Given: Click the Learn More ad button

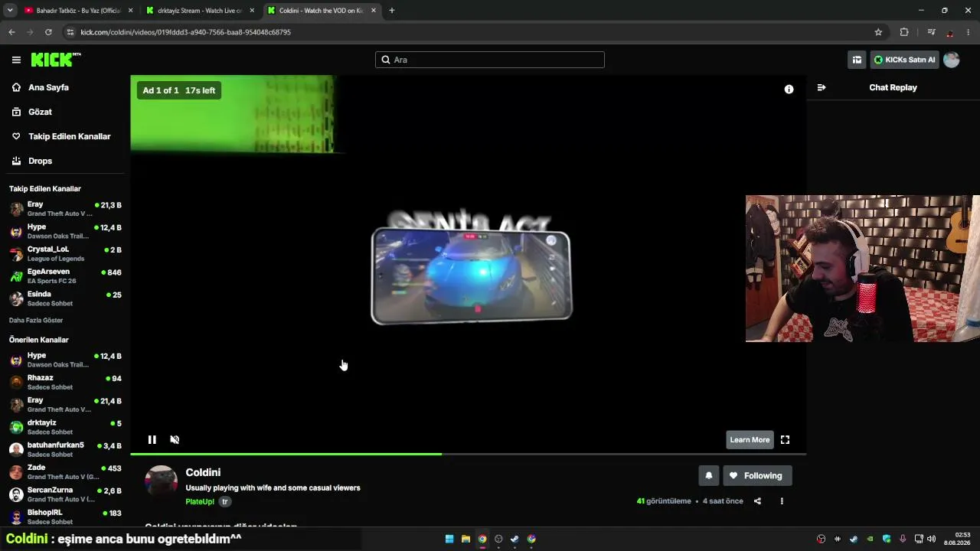Looking at the screenshot, I should 750,439.
